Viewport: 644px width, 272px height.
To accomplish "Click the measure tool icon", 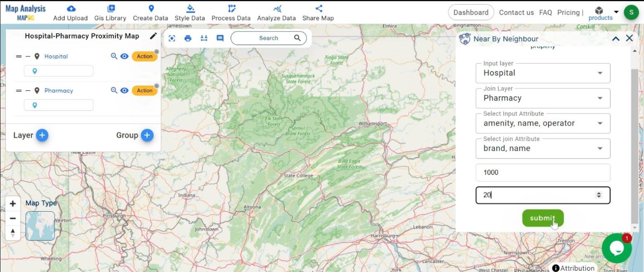I will tap(204, 38).
